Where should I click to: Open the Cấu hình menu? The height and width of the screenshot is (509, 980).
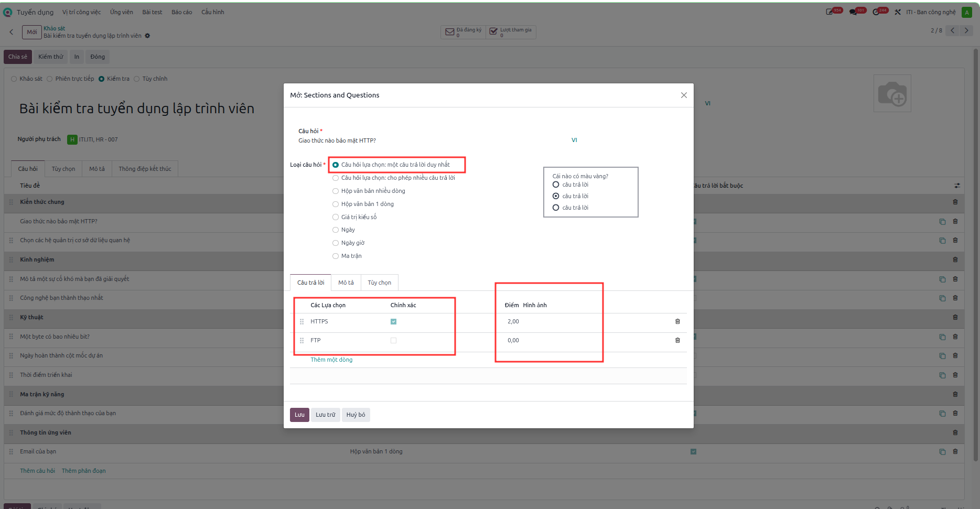[212, 12]
